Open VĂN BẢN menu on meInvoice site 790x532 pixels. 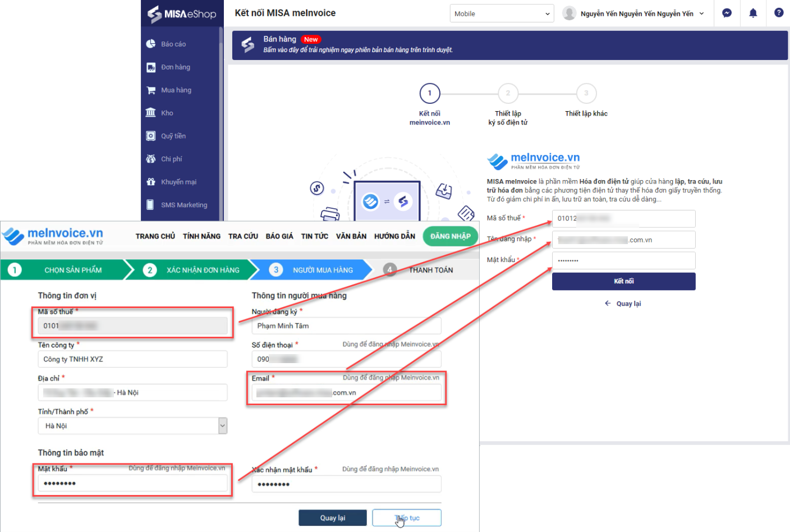(351, 236)
